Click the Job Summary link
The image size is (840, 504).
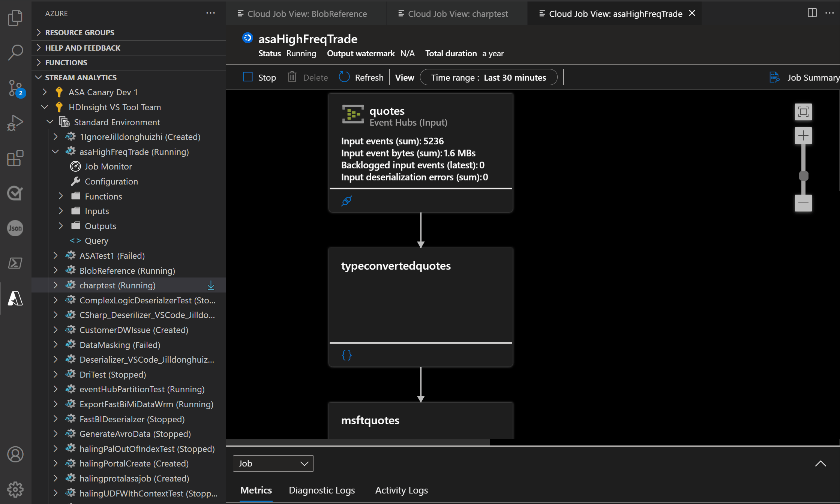pos(813,77)
